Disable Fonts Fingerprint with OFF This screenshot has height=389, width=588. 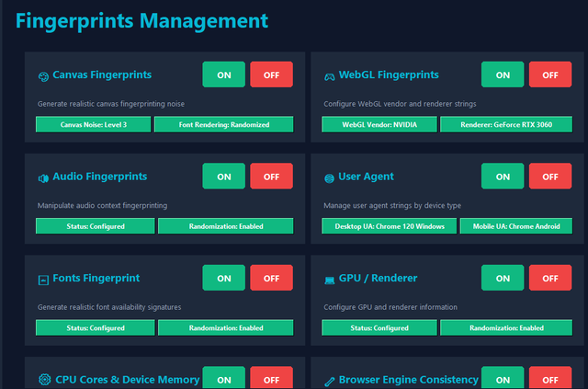[272, 278]
